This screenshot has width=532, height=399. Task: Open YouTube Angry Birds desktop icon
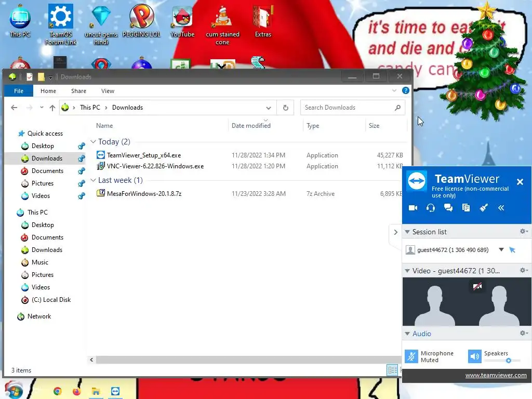182,21
